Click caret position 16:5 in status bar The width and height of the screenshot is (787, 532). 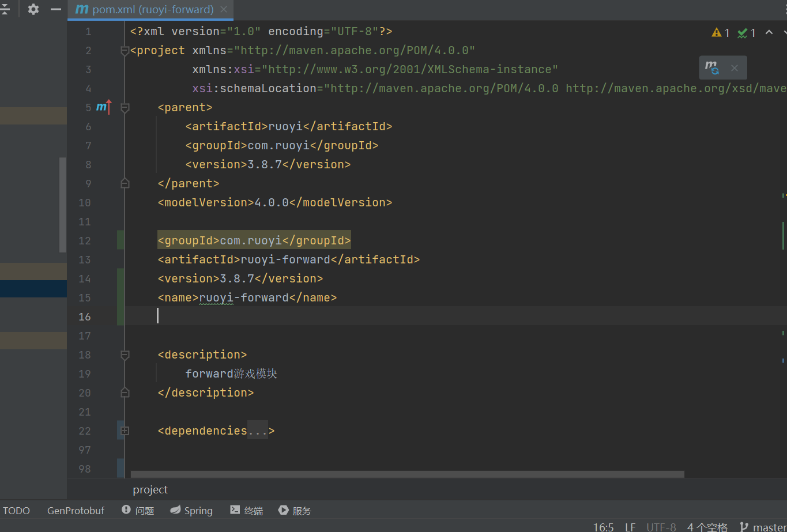603,527
